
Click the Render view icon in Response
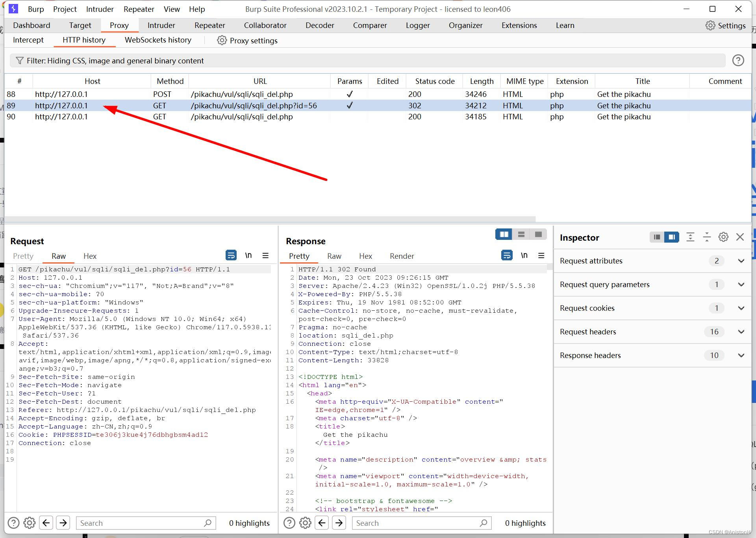[x=402, y=256]
